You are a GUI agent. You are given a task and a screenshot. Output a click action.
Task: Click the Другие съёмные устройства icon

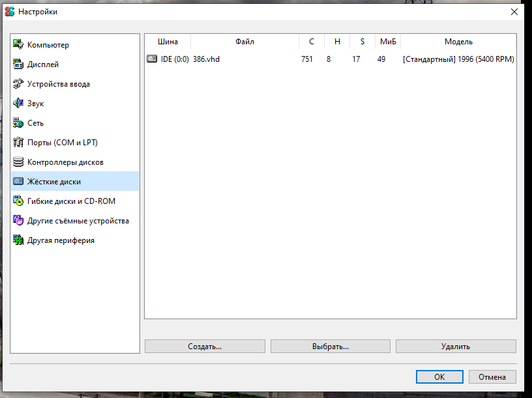18,221
